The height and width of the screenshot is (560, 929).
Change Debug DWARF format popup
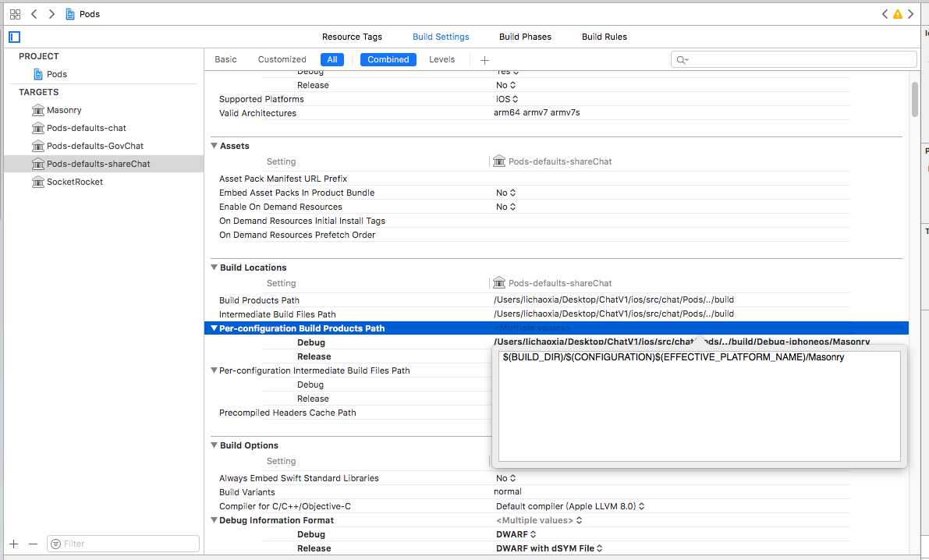(516, 534)
